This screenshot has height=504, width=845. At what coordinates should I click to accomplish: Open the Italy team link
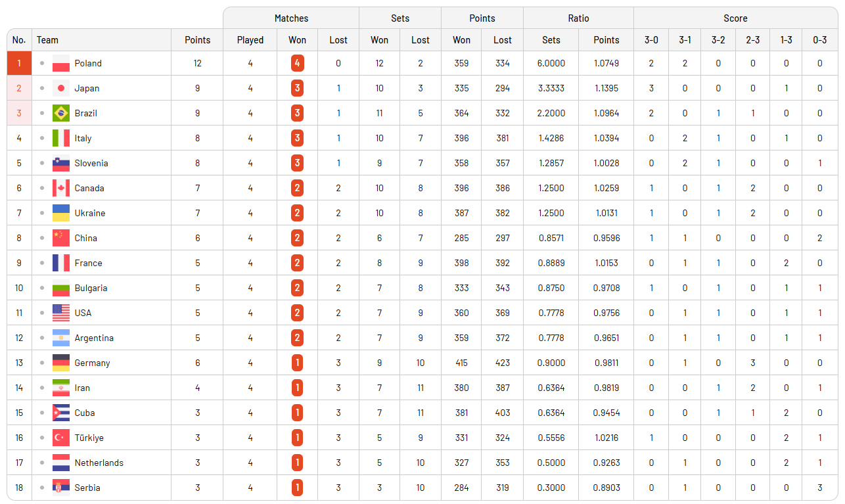(x=83, y=139)
